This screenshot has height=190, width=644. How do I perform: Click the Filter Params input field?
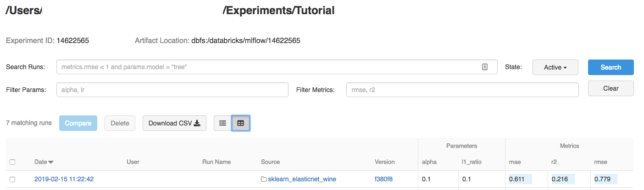pos(172,90)
